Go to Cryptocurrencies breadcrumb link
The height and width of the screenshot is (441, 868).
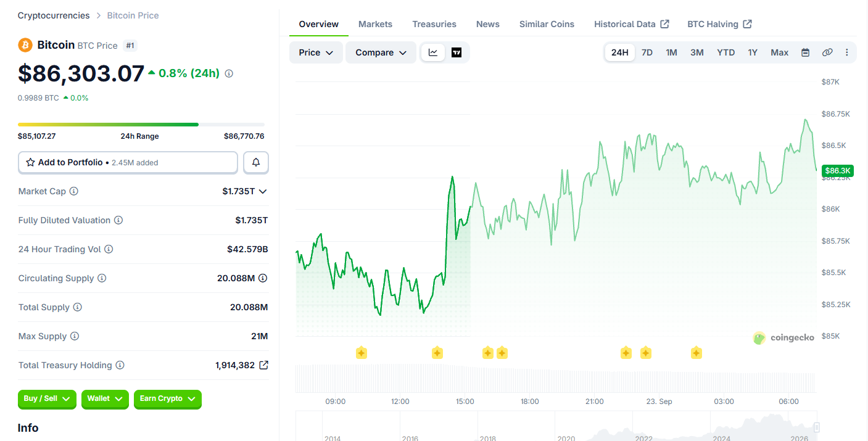click(54, 15)
